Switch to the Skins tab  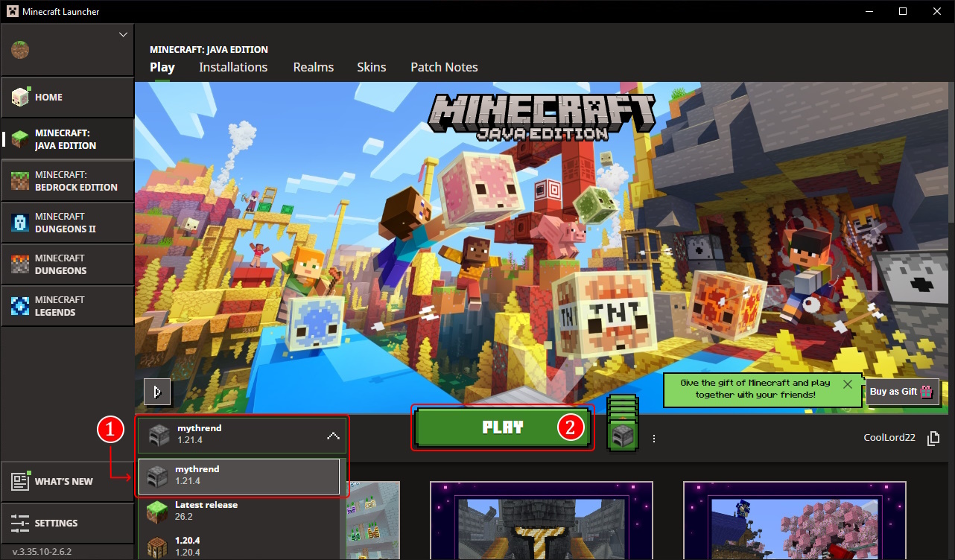(x=372, y=67)
